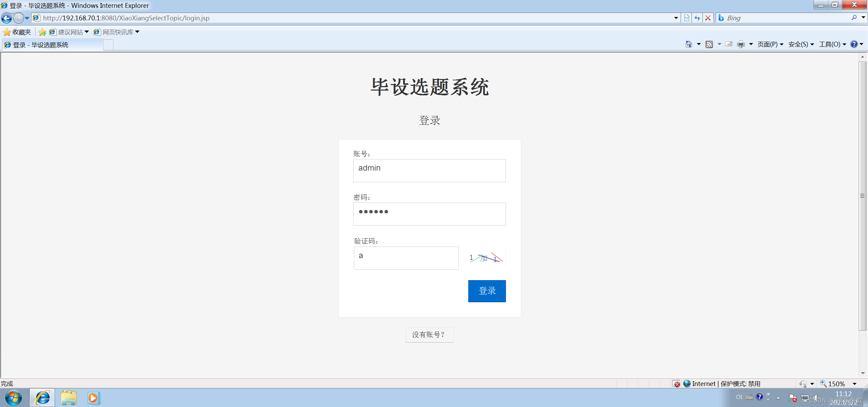Select the 登录 - 毕设选题系统 tab
This screenshot has height=407, width=868.
52,45
